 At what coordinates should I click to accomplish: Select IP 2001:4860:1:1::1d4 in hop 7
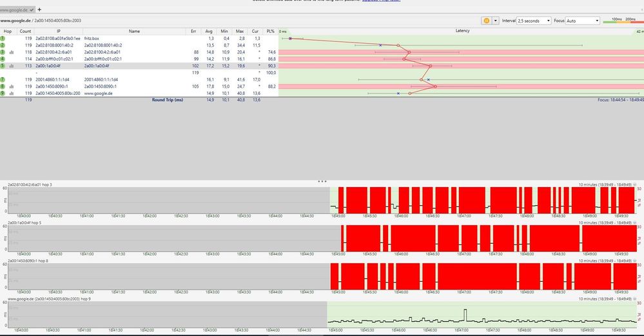click(52, 80)
